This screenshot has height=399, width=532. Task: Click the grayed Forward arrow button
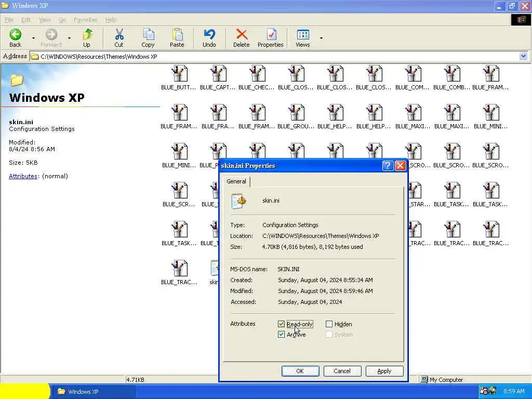click(x=51, y=37)
